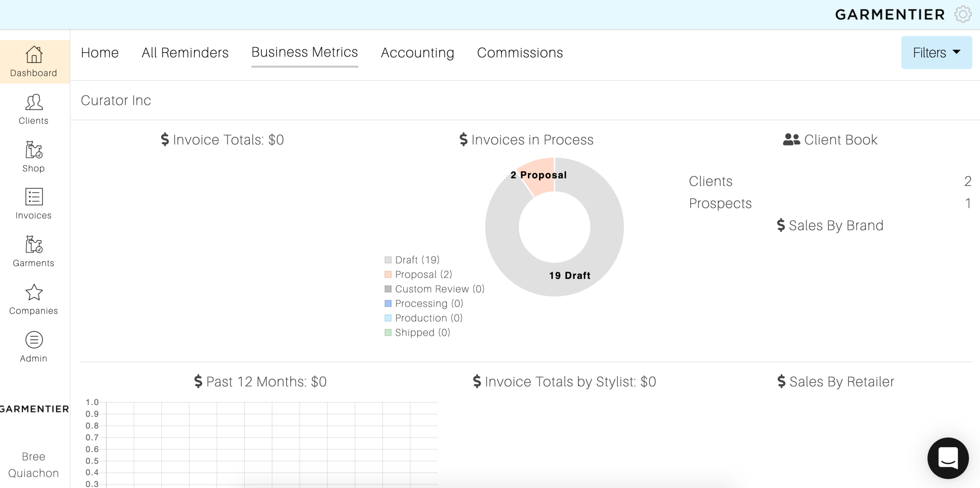Image resolution: width=980 pixels, height=488 pixels.
Task: Switch to the Accounting tab
Action: coord(417,53)
